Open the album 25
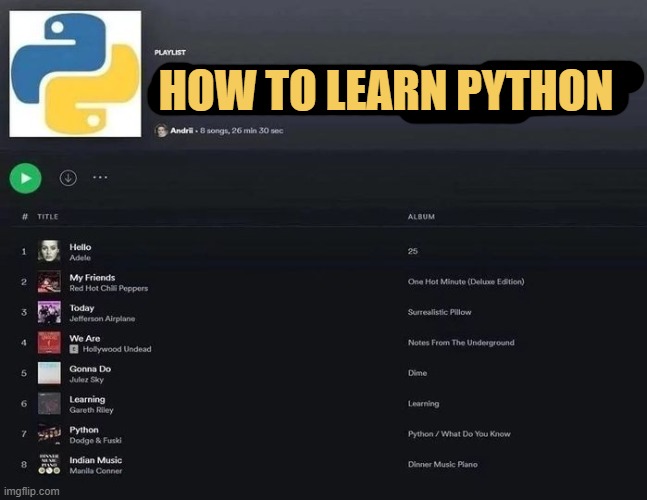Viewport: 647px width, 500px height. [x=413, y=251]
